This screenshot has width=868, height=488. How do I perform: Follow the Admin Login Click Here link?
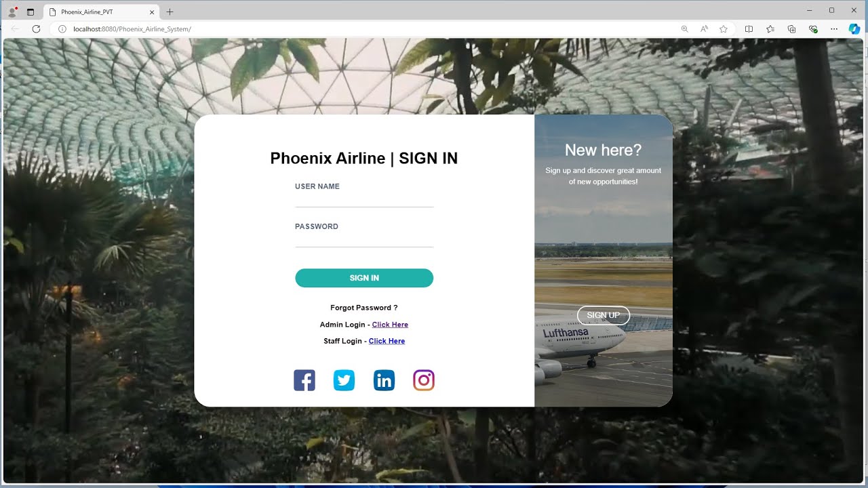(x=390, y=325)
